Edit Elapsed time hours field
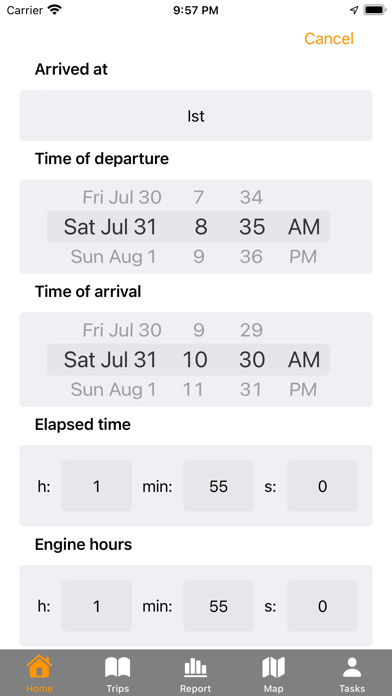 click(x=96, y=486)
